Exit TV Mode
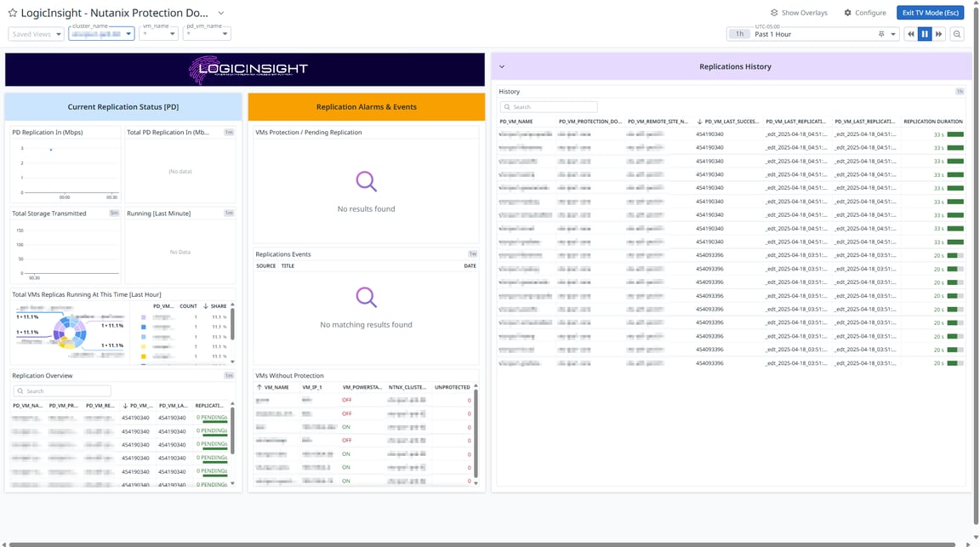 click(x=930, y=13)
